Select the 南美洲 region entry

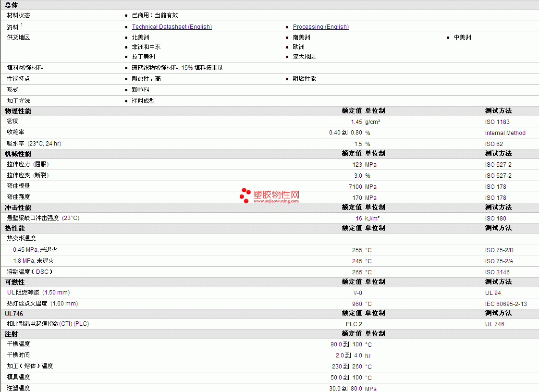302,37
